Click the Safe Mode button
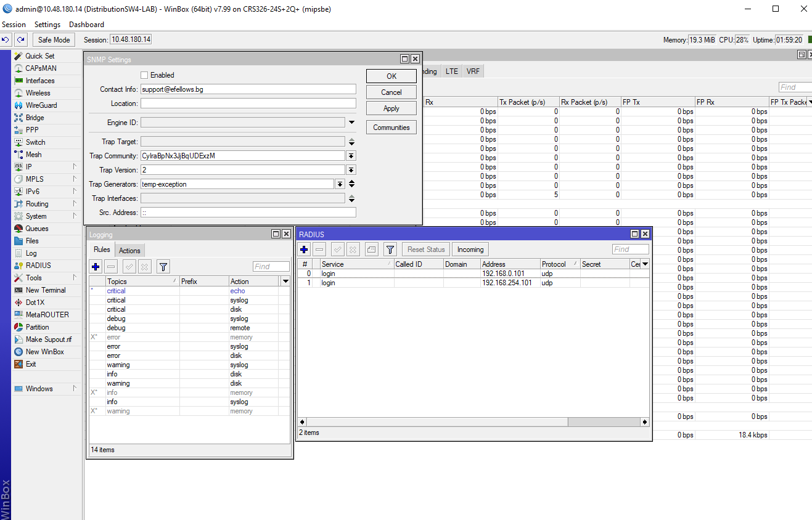Image resolution: width=812 pixels, height=520 pixels. coord(54,40)
